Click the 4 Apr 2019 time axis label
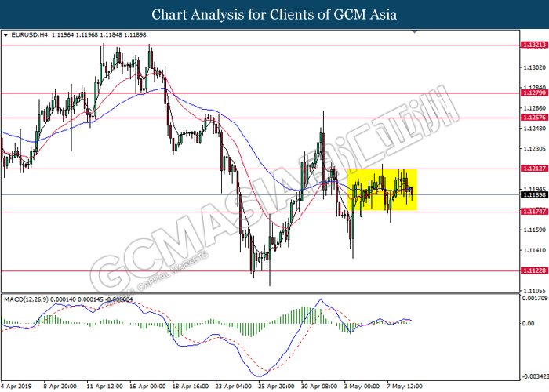 point(16,387)
